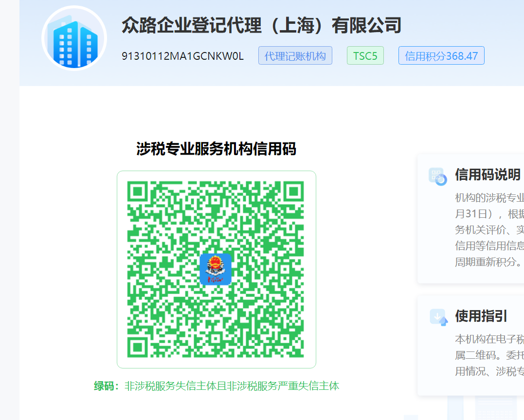Image resolution: width=524 pixels, height=420 pixels.
Task: Click the 使用指引 card title
Action: click(481, 316)
